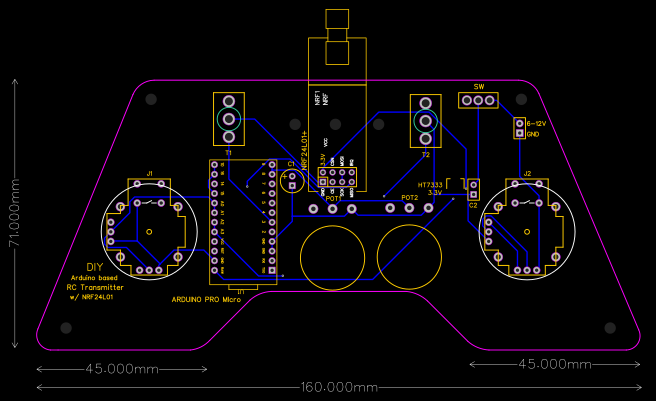Click the left 45.000mm dimension
The image size is (656, 401).
tap(122, 369)
